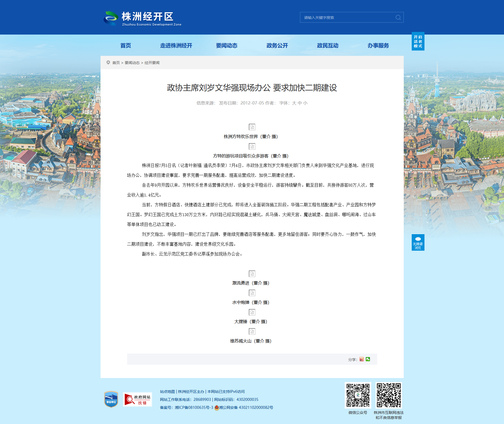504x424 pixels.
Task: Open broken image above 激流勇进 caption
Action: (252, 274)
